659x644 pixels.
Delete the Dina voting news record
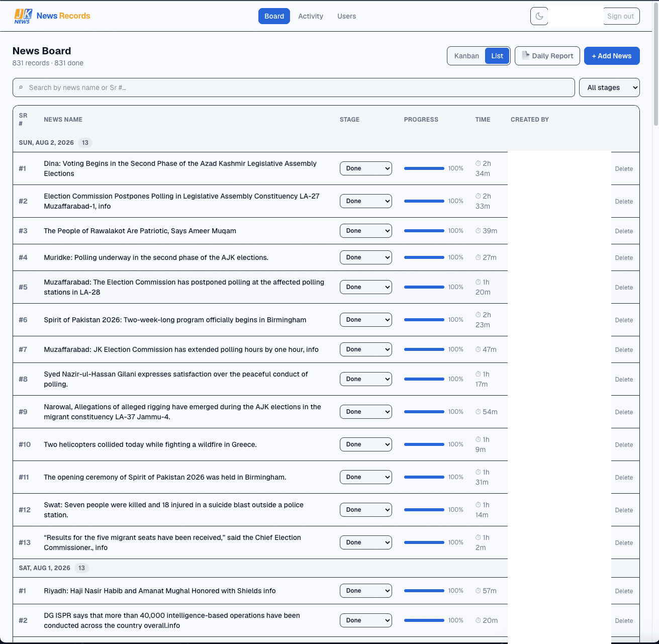coord(624,169)
